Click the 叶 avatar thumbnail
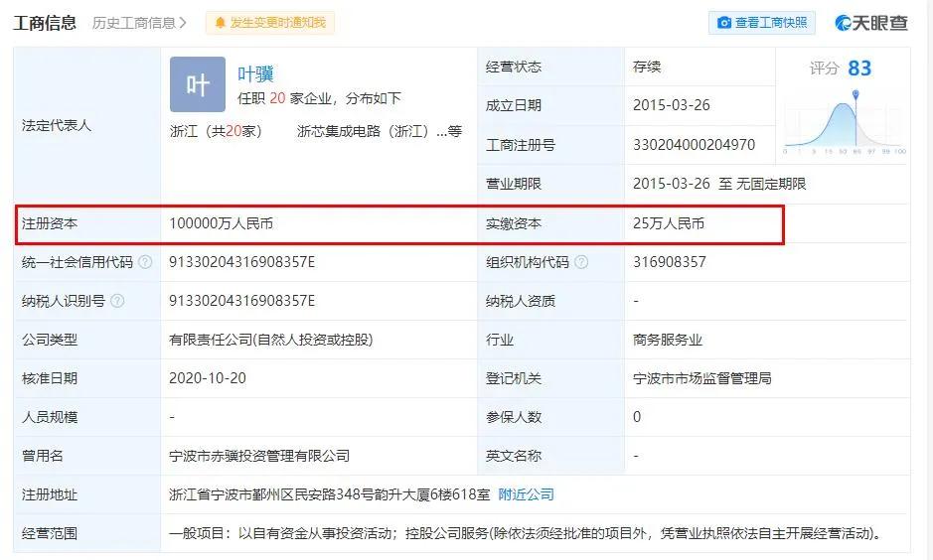Screen dimensions: 933x560 198,84
